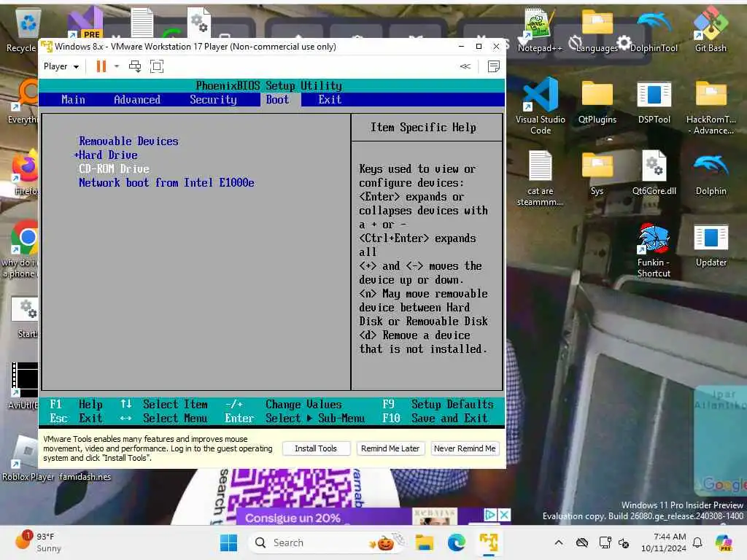This screenshot has height=560, width=747.
Task: Expand the +Hard Drive boot entry
Action: (106, 155)
